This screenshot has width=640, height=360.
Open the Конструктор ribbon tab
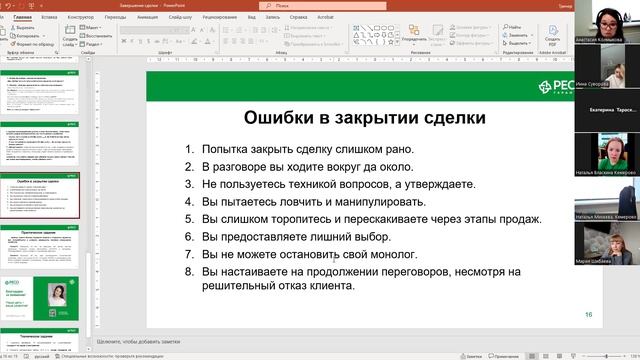point(80,17)
